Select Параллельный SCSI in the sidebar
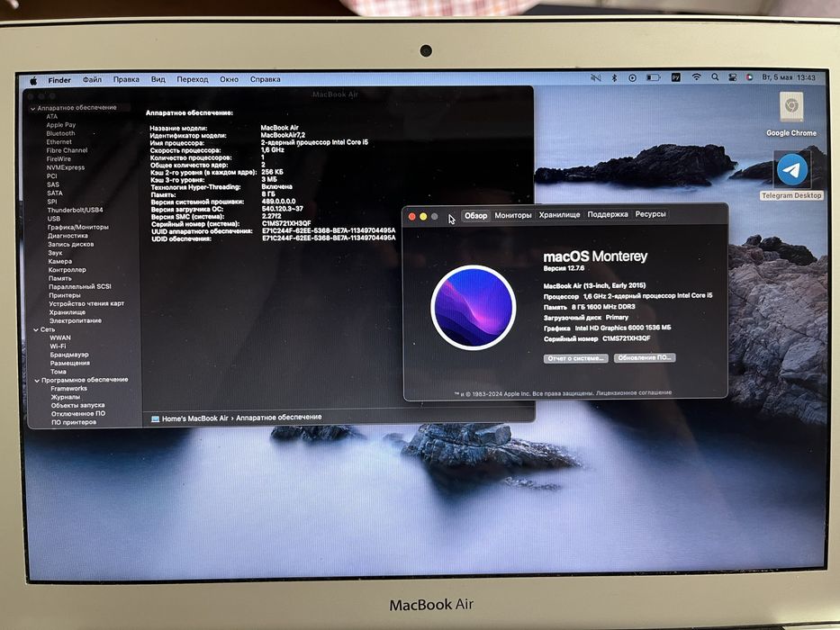The height and width of the screenshot is (630, 840). tap(80, 286)
